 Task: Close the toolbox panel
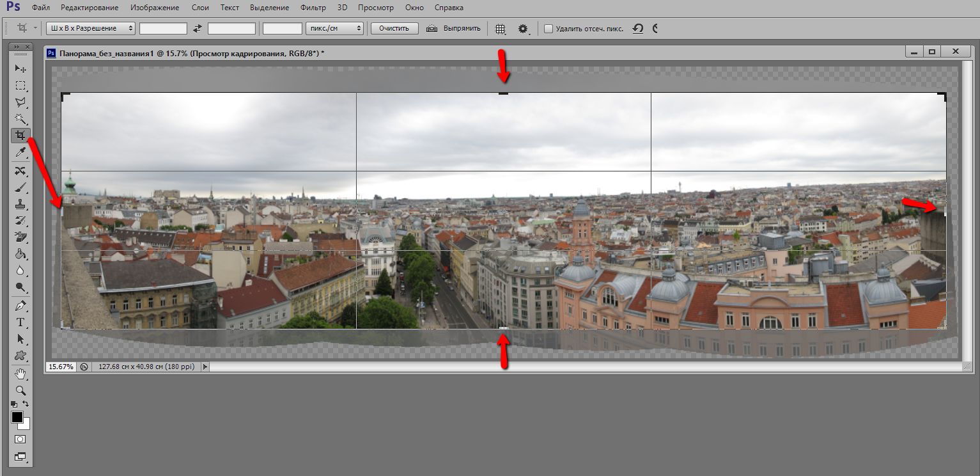(27, 47)
